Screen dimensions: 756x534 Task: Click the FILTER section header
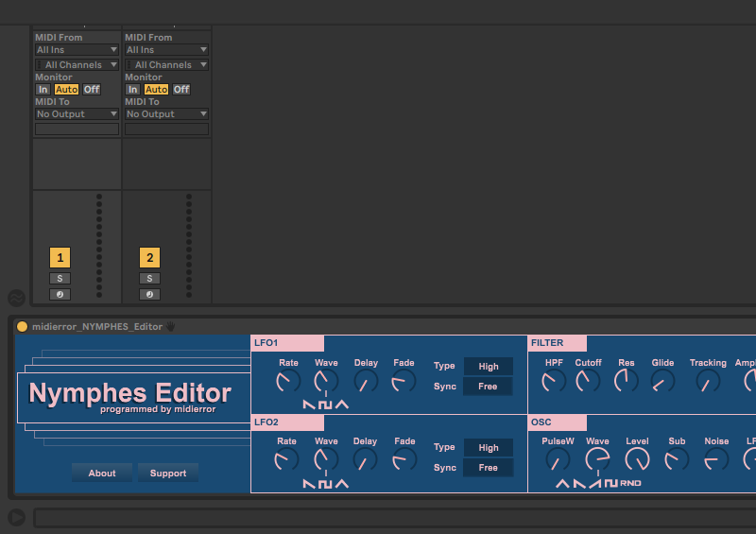(x=558, y=343)
